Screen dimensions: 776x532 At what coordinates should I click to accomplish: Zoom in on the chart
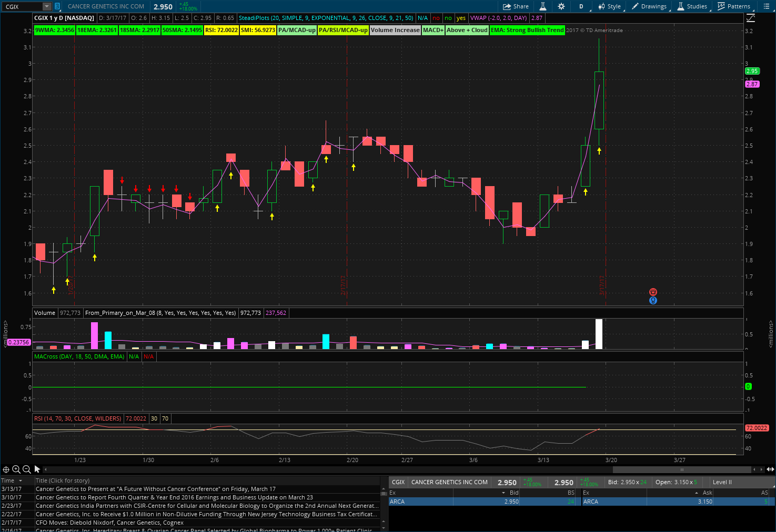click(x=16, y=469)
